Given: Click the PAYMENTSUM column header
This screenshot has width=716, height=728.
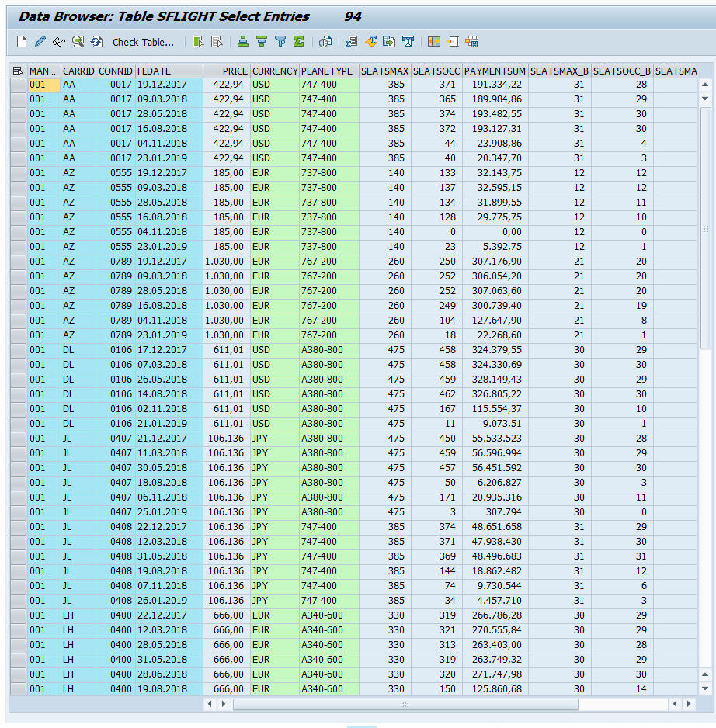Looking at the screenshot, I should [495, 71].
